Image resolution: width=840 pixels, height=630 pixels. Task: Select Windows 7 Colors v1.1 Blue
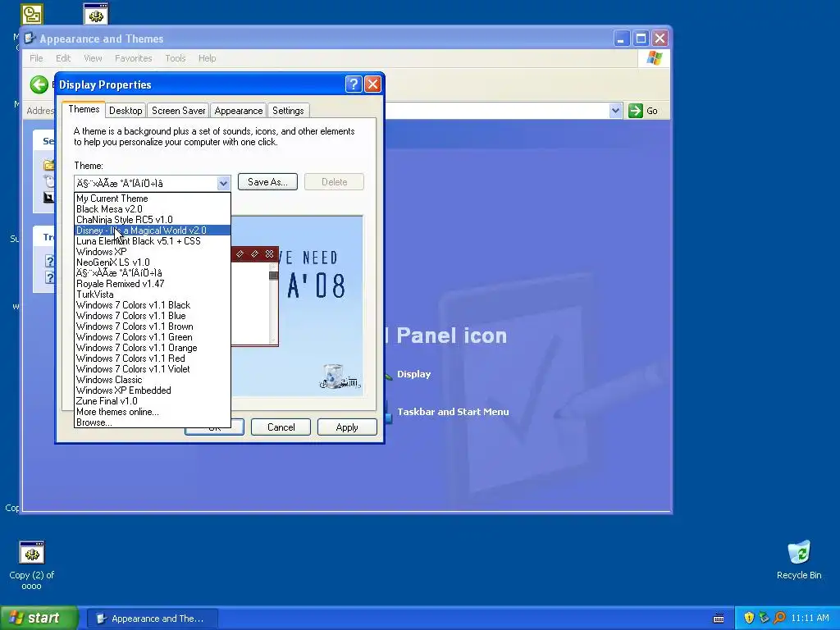(x=152, y=316)
